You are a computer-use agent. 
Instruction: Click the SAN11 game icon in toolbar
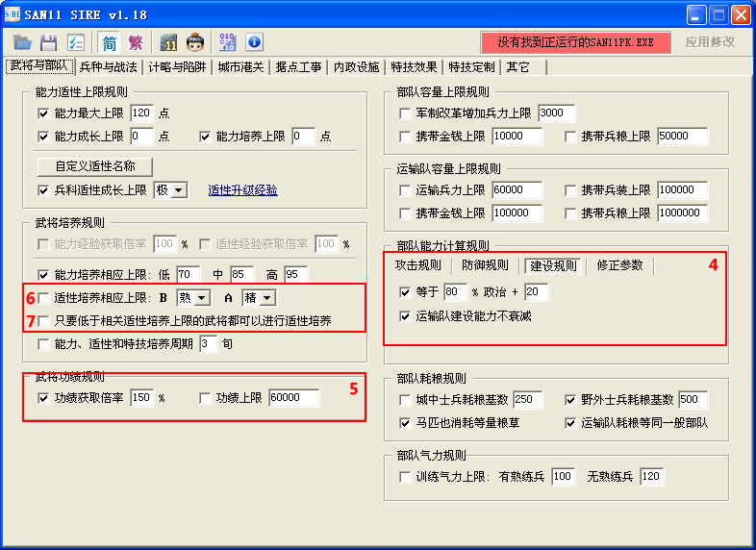[x=169, y=42]
